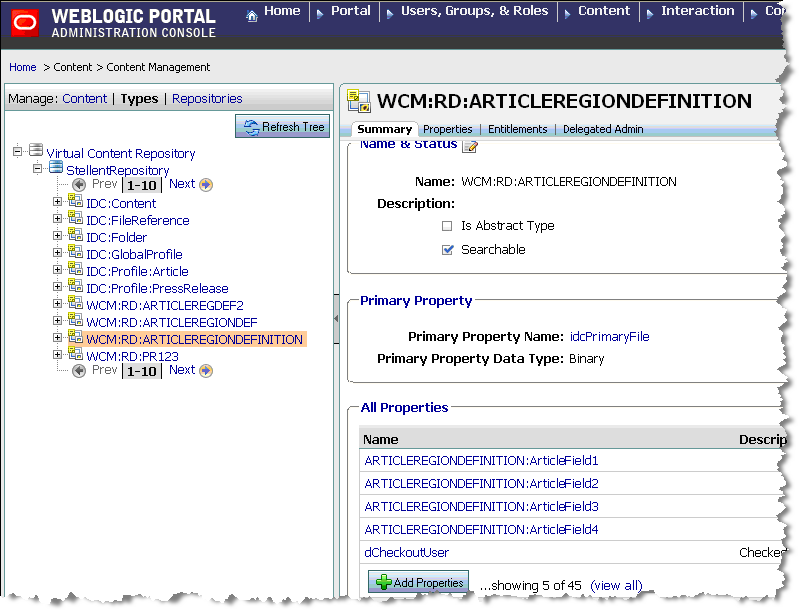Click the IDC:Profile:Article type icon
The image size is (799, 610).
75,268
